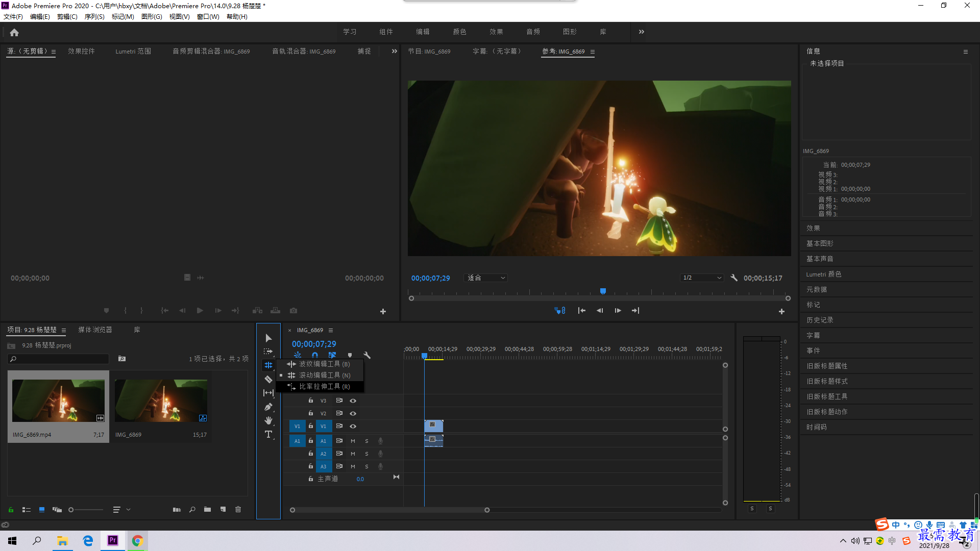The image size is (980, 551).
Task: Hide the V2 track output
Action: [353, 413]
